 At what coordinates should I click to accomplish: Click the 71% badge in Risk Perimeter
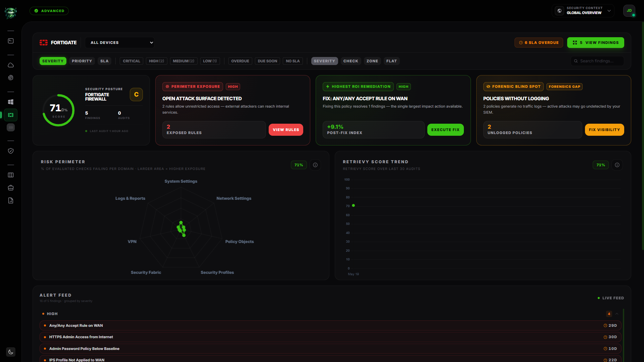299,165
